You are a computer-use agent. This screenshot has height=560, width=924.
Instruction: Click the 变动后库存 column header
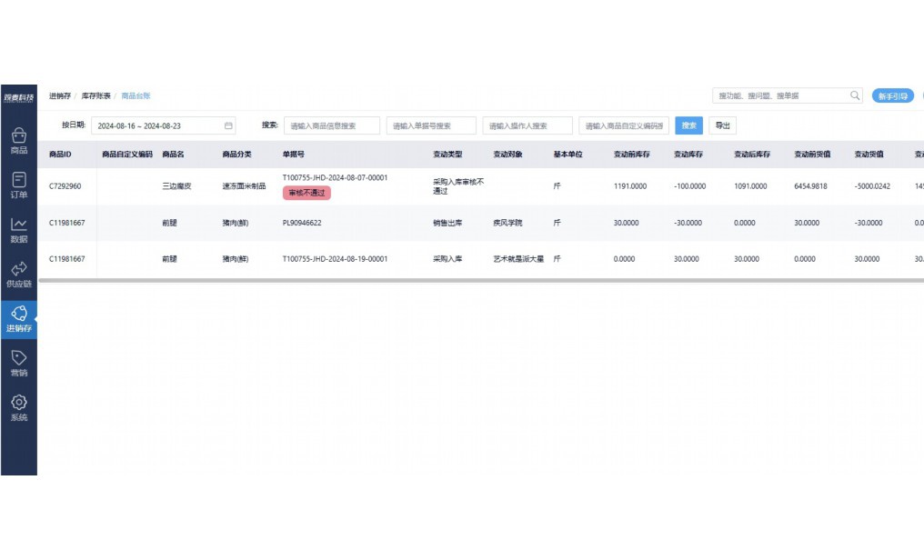pos(752,155)
